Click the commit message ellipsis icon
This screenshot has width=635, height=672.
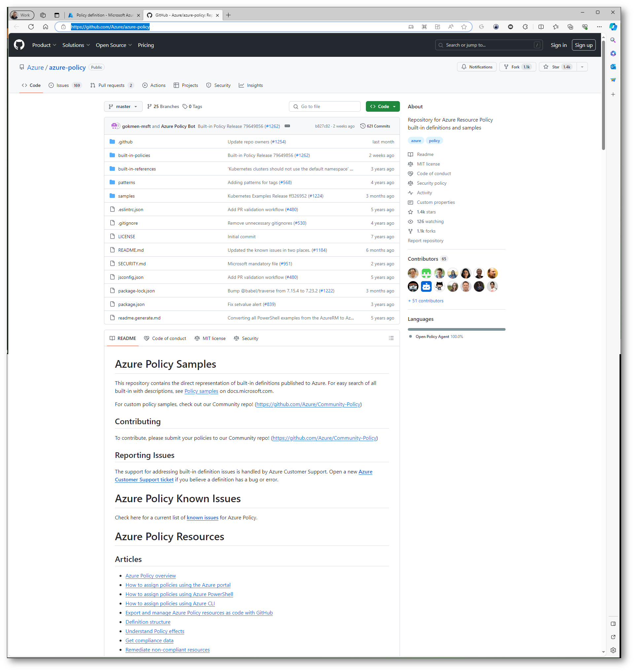click(287, 126)
